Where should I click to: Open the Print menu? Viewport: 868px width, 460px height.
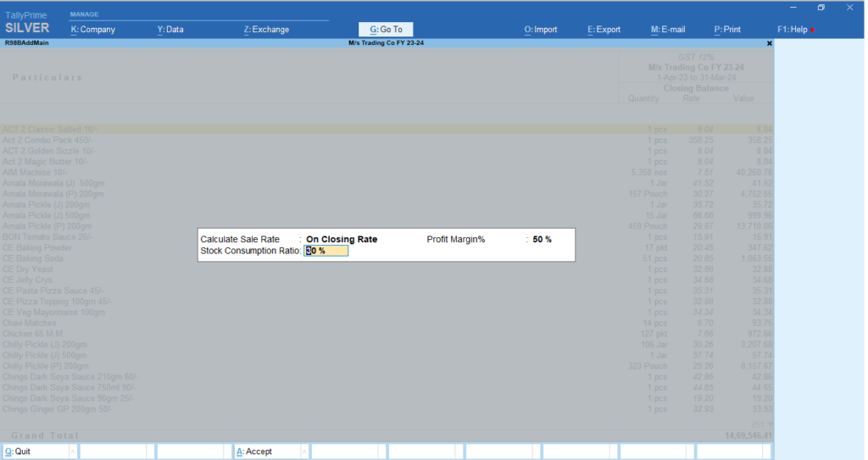(727, 30)
